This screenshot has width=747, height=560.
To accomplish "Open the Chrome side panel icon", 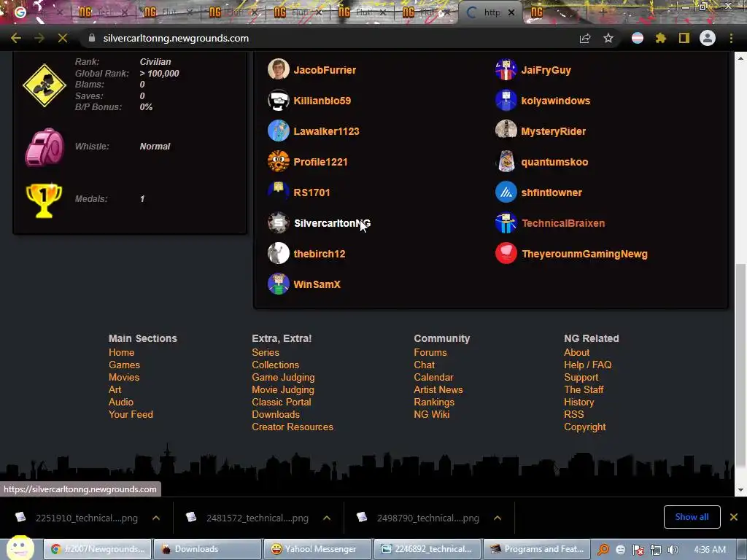I will coord(684,38).
